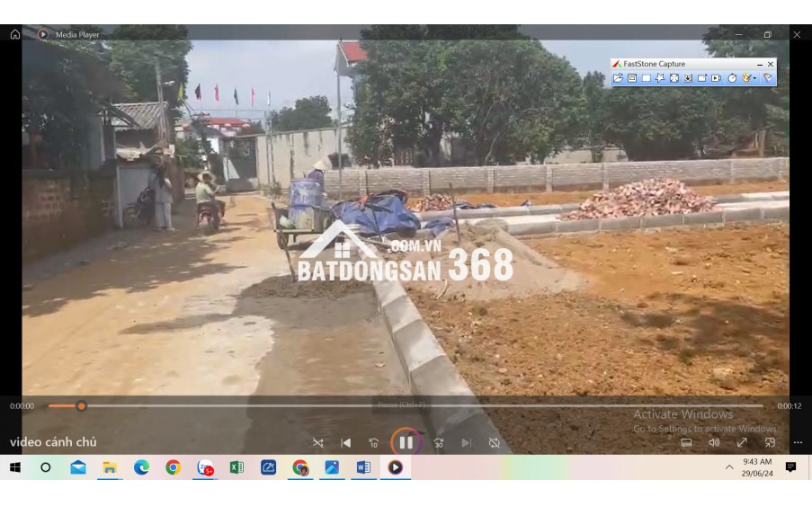The image size is (812, 506).
Task: Open the volume control
Action: pyautogui.click(x=714, y=442)
